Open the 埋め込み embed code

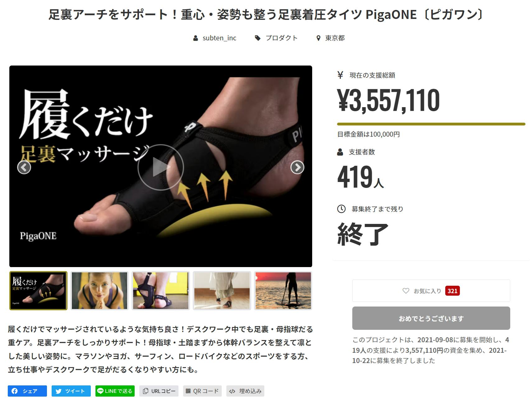pos(245,391)
